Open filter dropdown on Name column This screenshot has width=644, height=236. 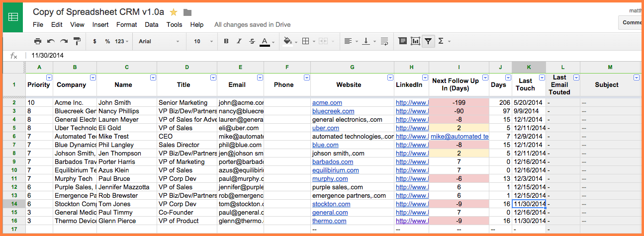pyautogui.click(x=153, y=78)
